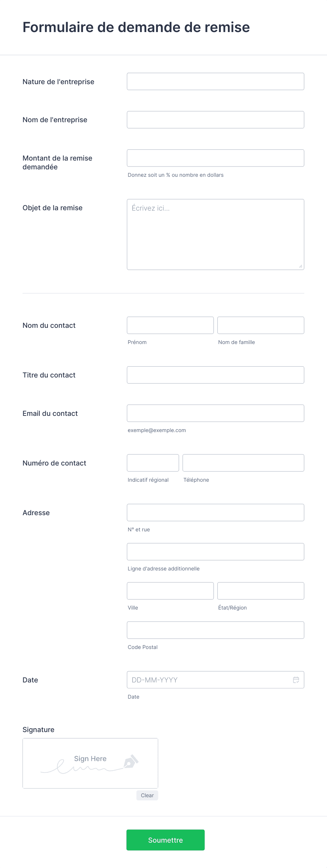The width and height of the screenshot is (327, 868).
Task: Click the Objet de la remise textarea
Action: click(x=216, y=235)
